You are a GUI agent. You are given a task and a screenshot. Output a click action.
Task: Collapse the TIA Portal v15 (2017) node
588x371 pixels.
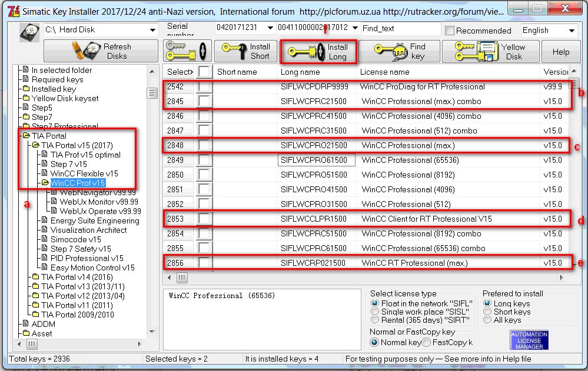[x=36, y=145]
